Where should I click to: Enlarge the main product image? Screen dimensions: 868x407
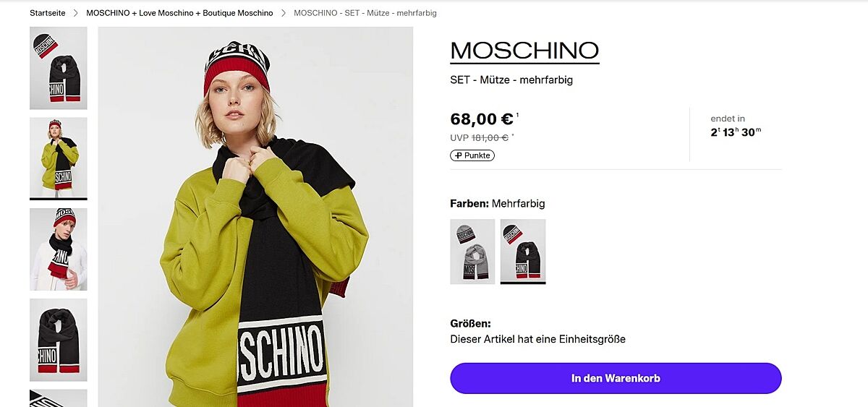pos(255,217)
